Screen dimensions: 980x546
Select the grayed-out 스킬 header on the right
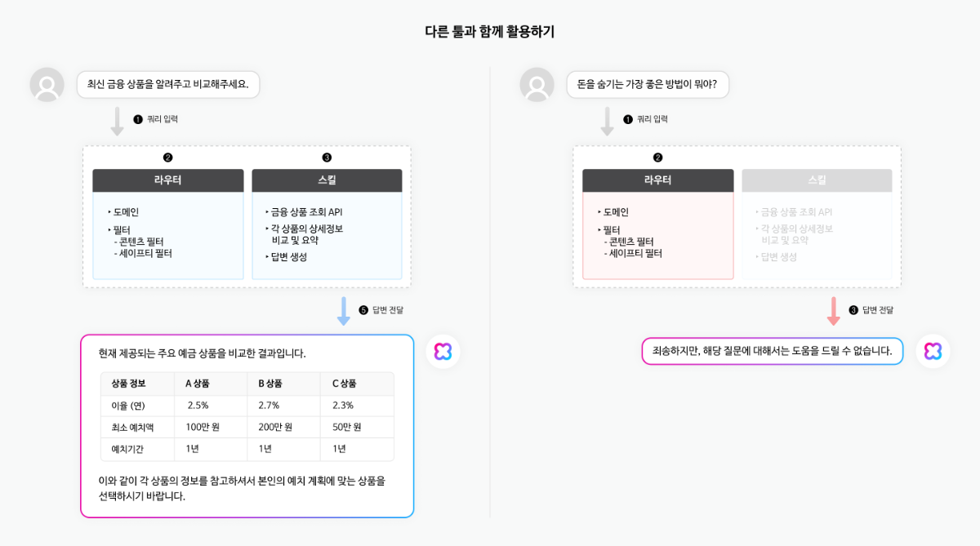(x=817, y=180)
